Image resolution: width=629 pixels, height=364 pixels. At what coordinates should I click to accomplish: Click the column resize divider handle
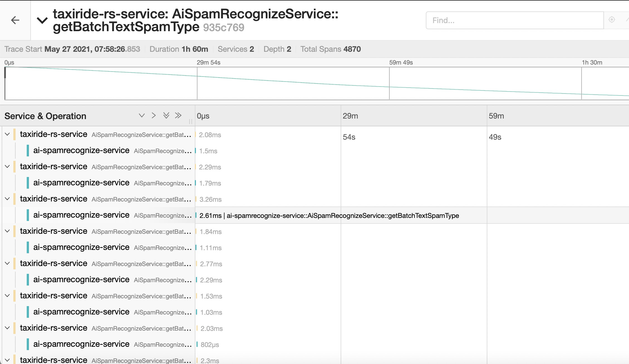(x=191, y=121)
